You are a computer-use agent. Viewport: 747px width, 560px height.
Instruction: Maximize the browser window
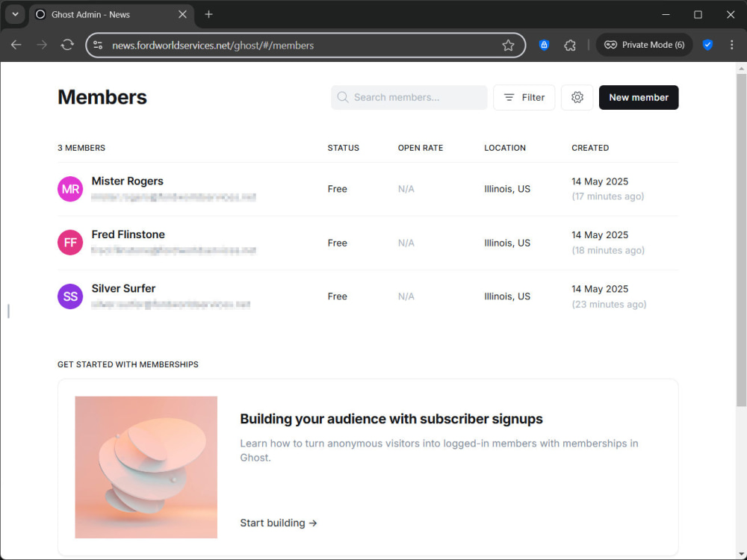click(698, 14)
